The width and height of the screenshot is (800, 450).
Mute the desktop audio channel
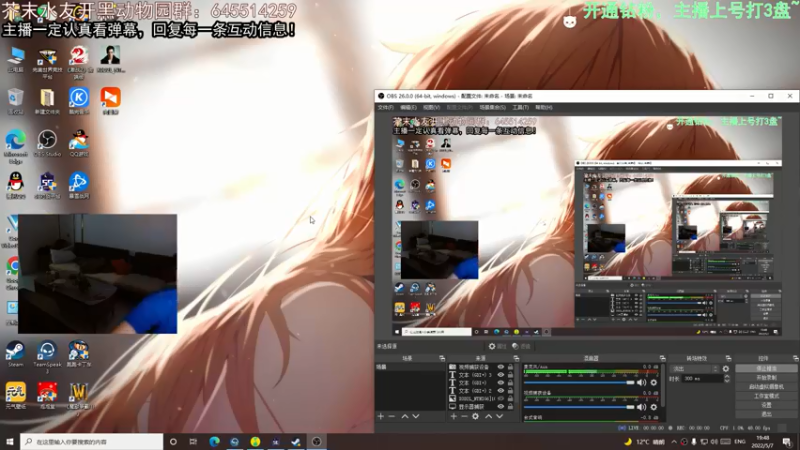[x=641, y=383]
